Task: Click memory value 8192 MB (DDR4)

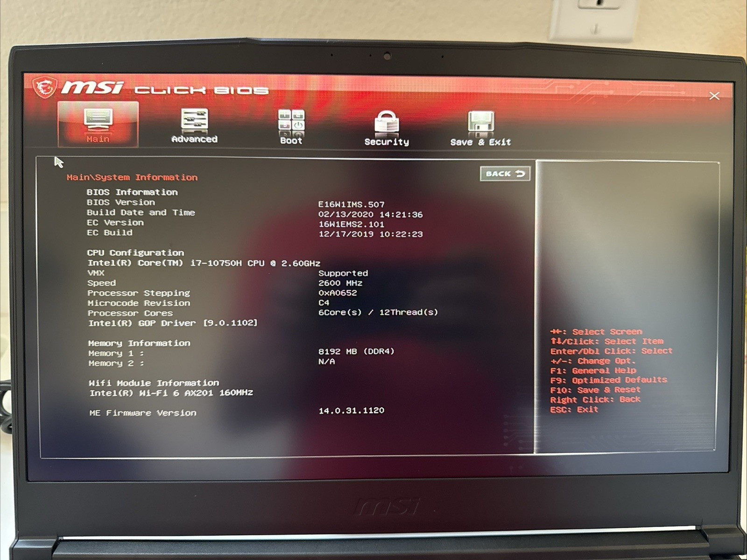Action: pos(356,351)
